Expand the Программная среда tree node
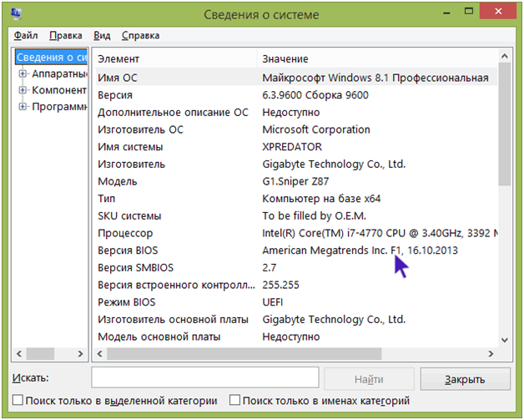This screenshot has height=420, width=524. click(x=23, y=107)
